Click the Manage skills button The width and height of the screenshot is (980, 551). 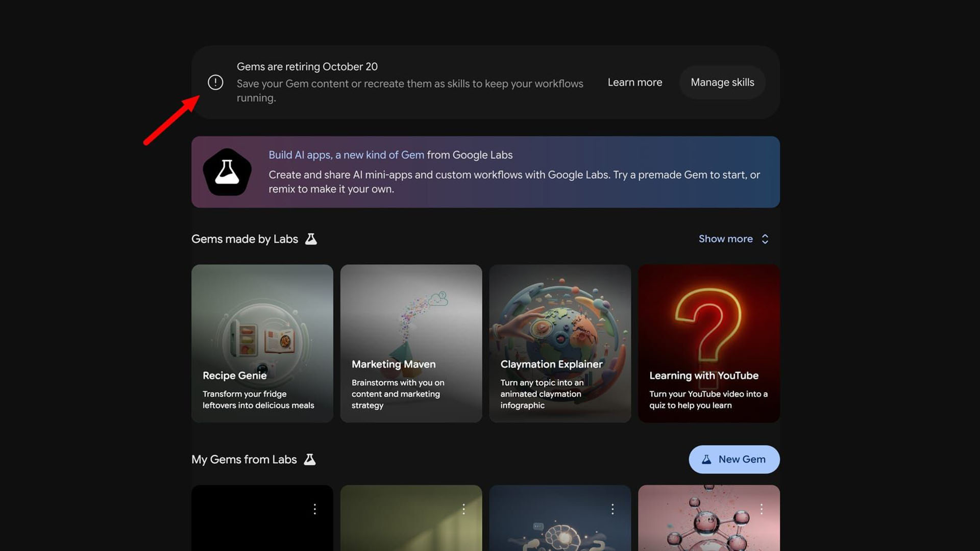tap(722, 82)
